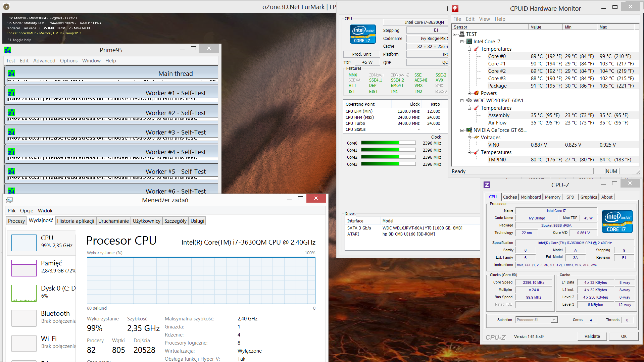Screen dimensions: 644x362
Task: Click the Core0 green clock bar
Action: pos(388,143)
